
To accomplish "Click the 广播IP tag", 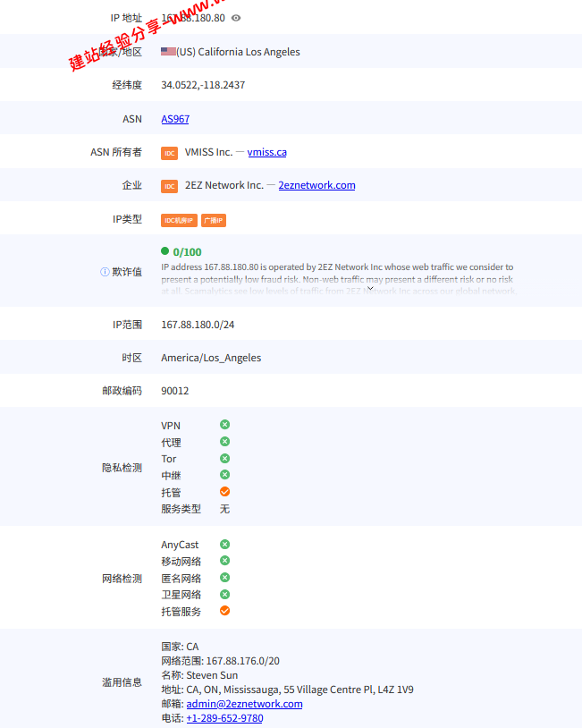I will click(x=214, y=221).
